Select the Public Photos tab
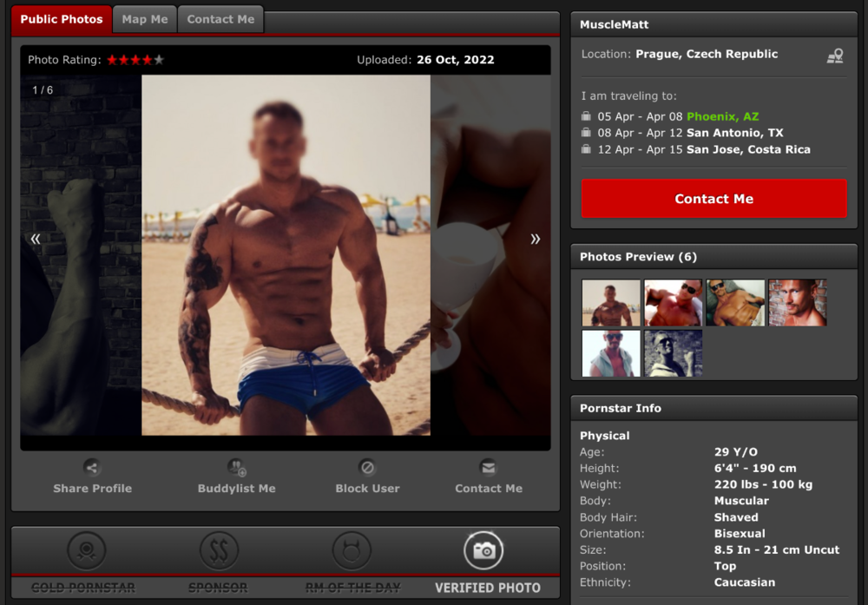Image resolution: width=868 pixels, height=605 pixels. 62,19
